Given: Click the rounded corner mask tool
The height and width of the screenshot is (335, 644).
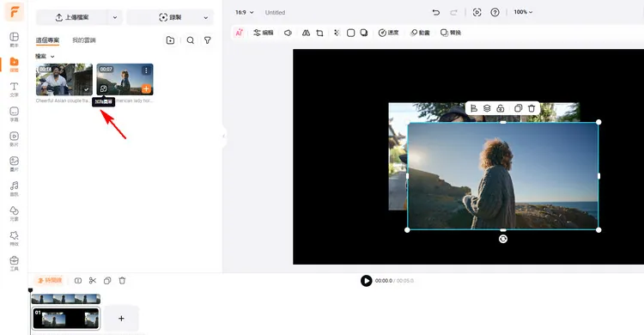Looking at the screenshot, I should pos(350,33).
